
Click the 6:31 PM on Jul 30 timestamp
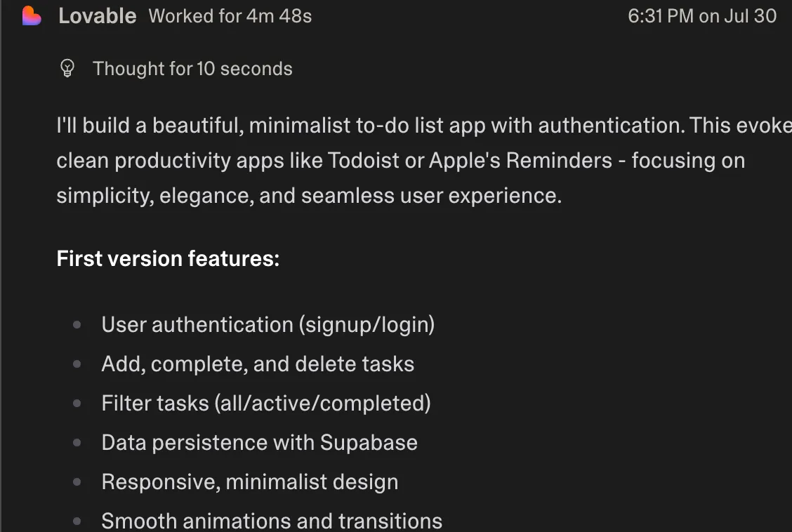[x=701, y=16]
